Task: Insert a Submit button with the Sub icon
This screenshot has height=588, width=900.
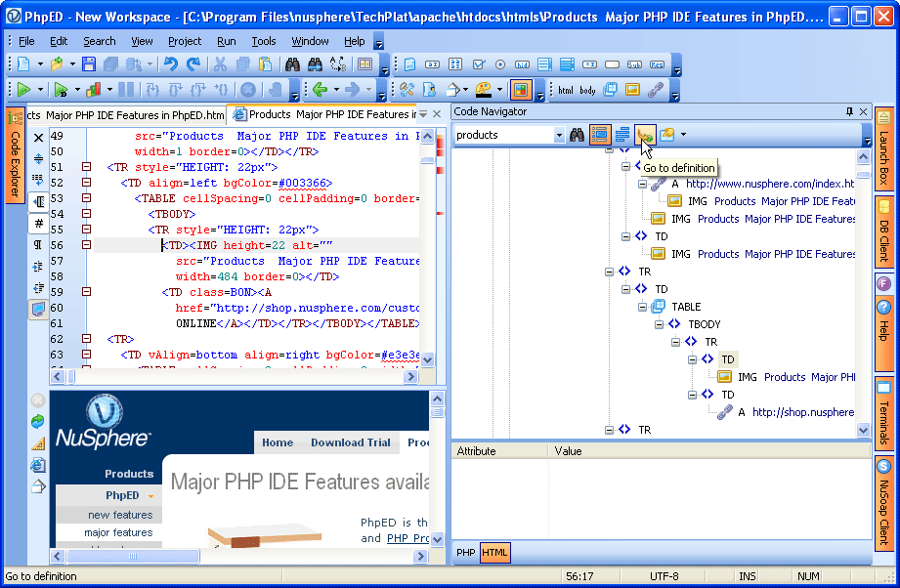Action: [634, 64]
